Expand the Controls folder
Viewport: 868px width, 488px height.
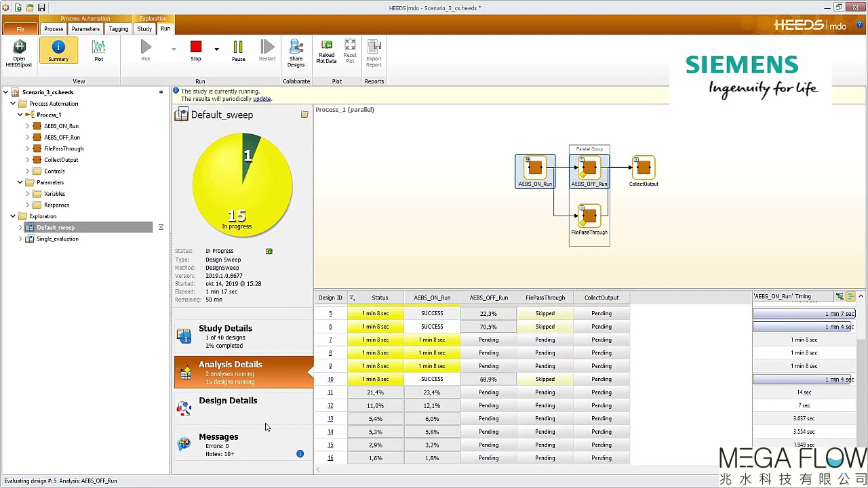[x=28, y=171]
